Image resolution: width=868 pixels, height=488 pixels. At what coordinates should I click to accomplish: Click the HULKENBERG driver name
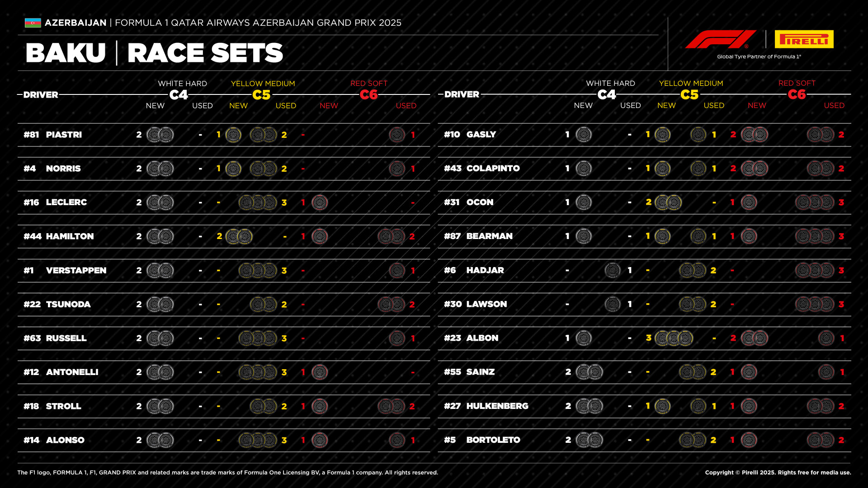coord(497,406)
